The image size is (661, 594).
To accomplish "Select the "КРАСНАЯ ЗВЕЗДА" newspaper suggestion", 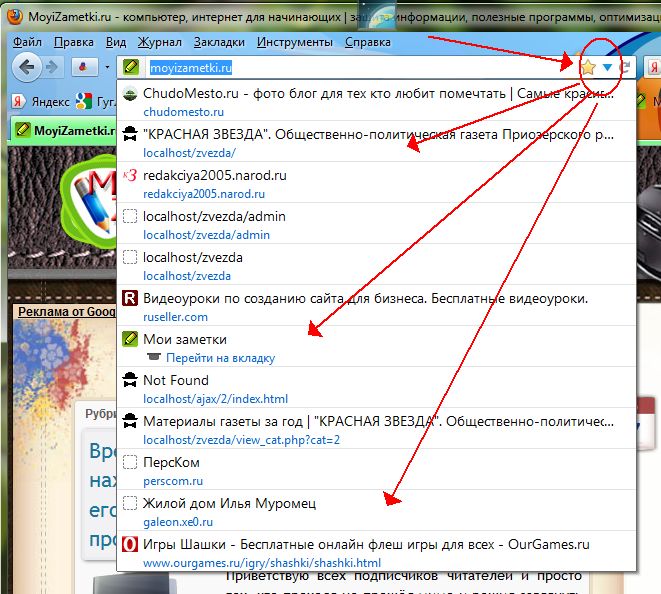I will pos(377,142).
